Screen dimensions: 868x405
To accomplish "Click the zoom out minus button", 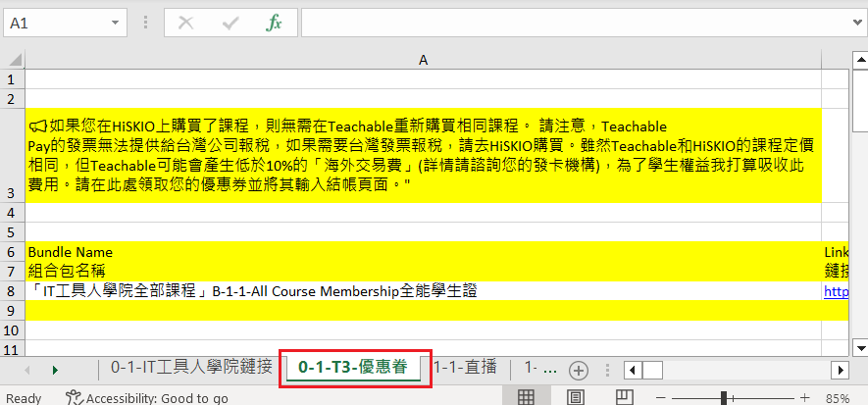I will click(x=659, y=398).
